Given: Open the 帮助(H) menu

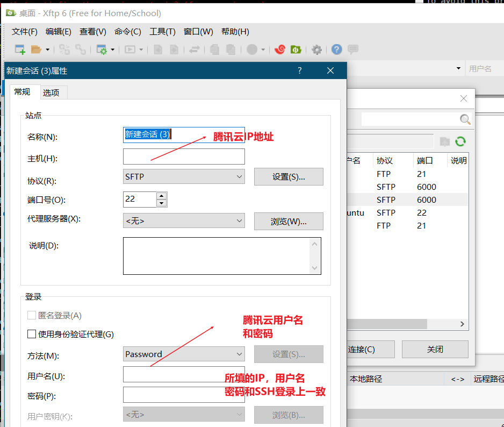Looking at the screenshot, I should coord(235,32).
